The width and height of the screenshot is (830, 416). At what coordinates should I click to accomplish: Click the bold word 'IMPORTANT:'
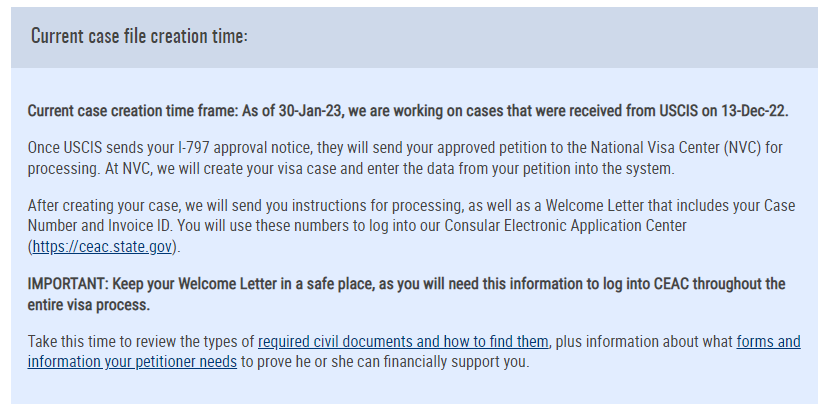(68, 284)
